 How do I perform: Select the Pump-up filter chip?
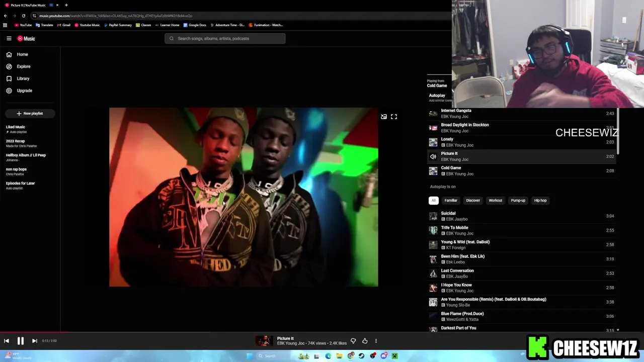(518, 200)
